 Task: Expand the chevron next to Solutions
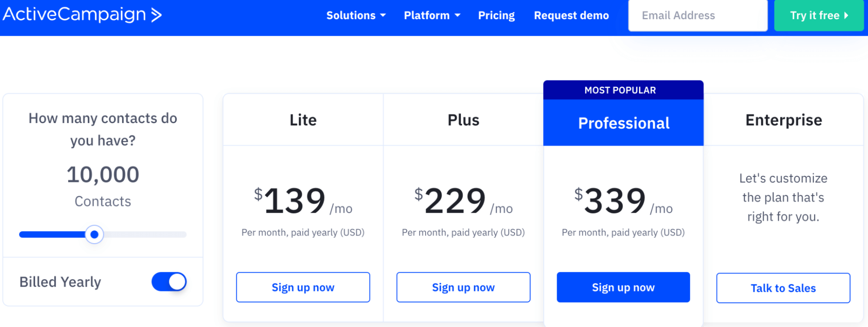(x=383, y=16)
